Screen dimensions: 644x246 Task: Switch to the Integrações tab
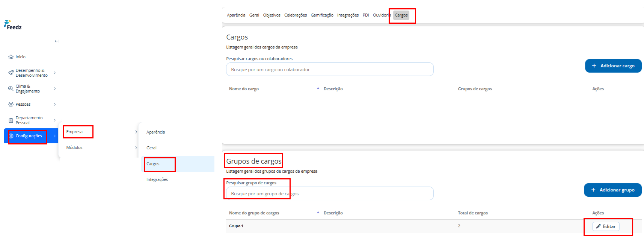click(x=348, y=15)
